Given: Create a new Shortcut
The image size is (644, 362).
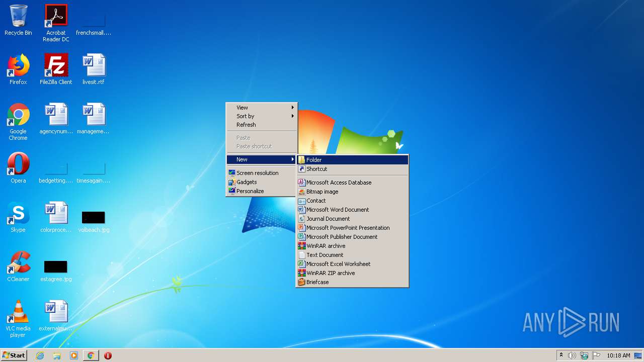Looking at the screenshot, I should coord(352,169).
